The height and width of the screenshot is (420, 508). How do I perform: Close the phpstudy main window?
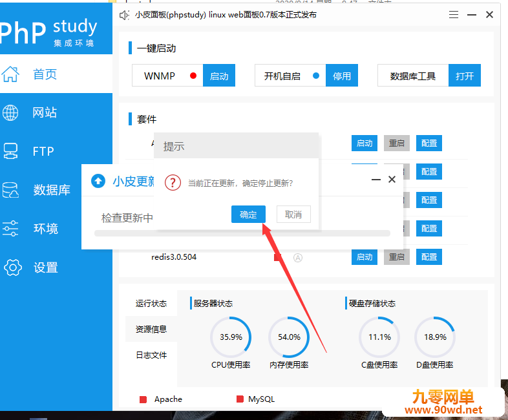tap(489, 15)
